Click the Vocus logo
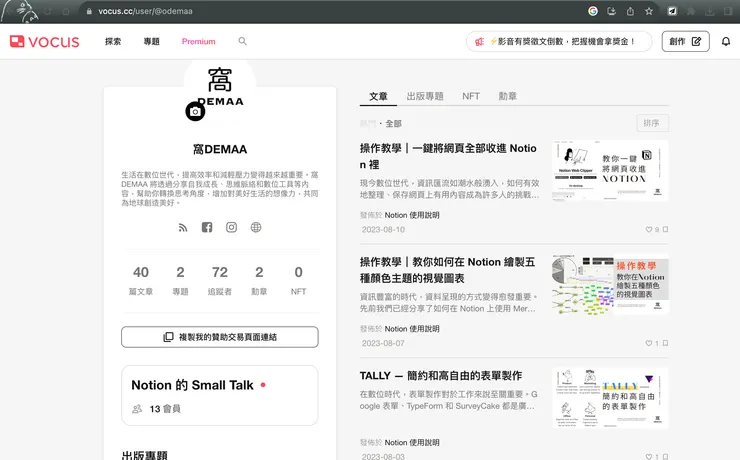Viewport: 740px width, 460px height. click(x=44, y=42)
